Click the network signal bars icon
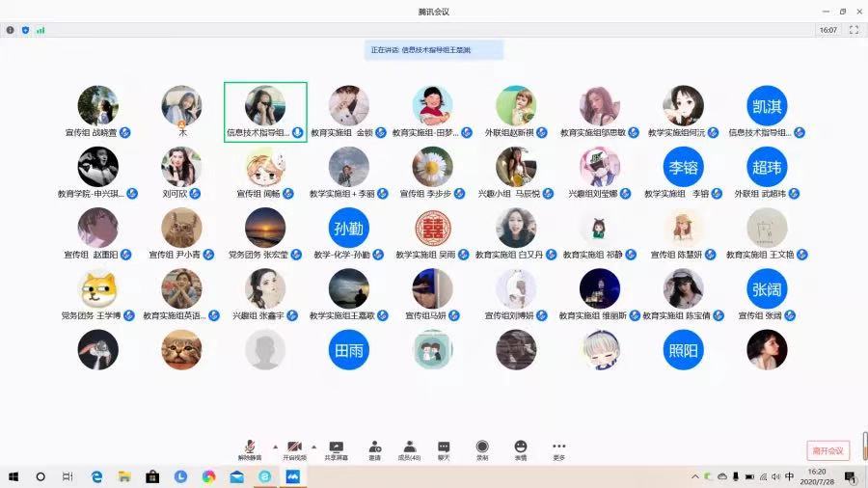The width and height of the screenshot is (868, 488). 41,30
